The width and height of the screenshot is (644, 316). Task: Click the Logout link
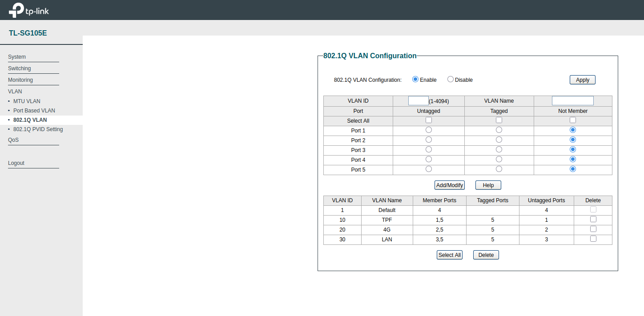16,163
